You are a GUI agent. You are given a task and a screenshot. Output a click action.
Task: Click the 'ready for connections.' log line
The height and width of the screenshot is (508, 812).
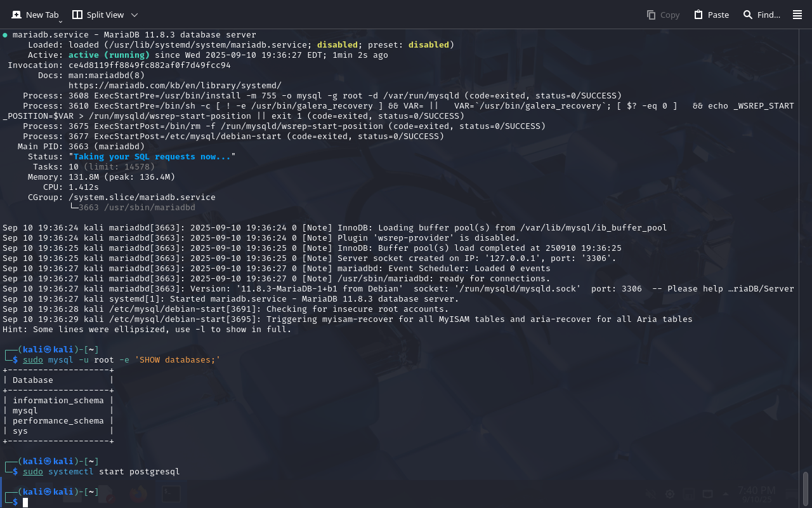(x=277, y=279)
